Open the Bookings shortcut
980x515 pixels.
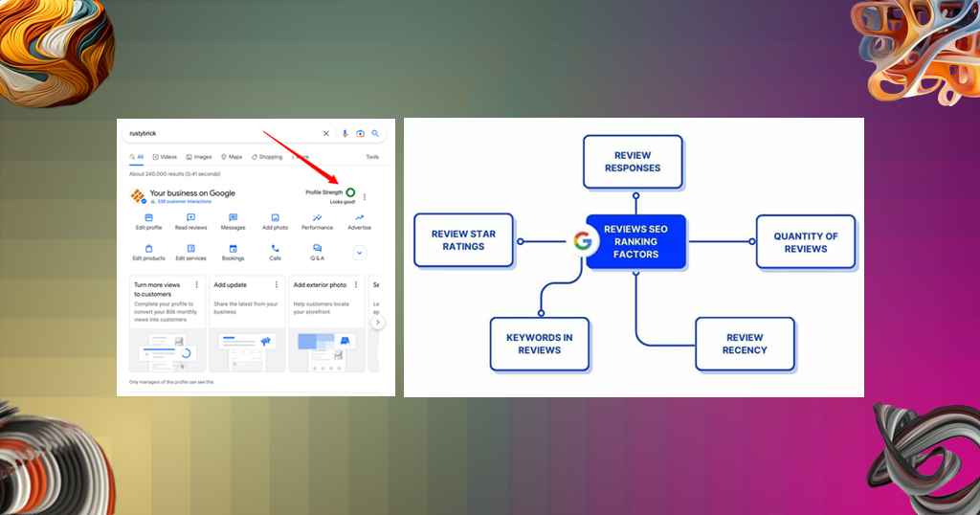coord(234,253)
